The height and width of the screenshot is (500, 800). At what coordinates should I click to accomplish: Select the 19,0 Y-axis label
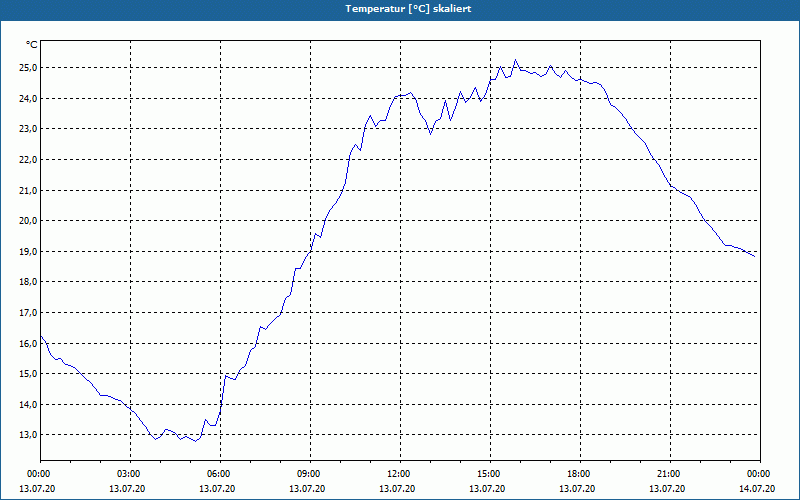click(28, 252)
